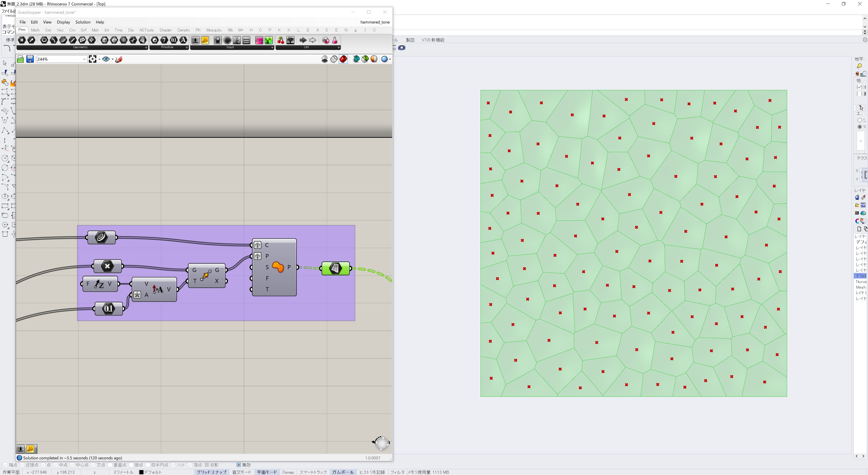Click the black デフォルト layer color swatch
This screenshot has width=868, height=475.
click(142, 472)
